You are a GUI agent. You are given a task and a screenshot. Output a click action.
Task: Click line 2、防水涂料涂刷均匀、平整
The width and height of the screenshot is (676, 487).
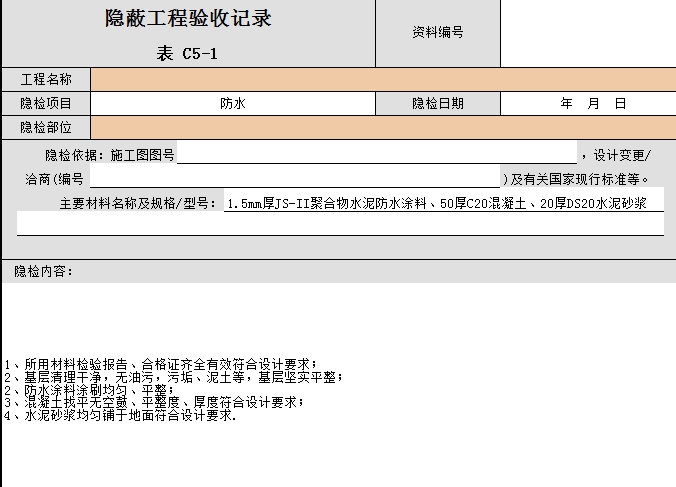(x=89, y=390)
